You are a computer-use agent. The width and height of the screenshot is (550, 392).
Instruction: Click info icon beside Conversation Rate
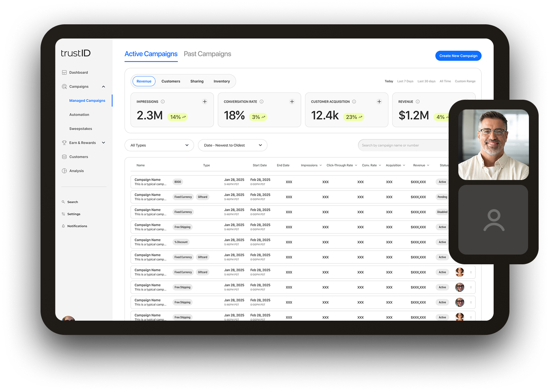click(262, 102)
